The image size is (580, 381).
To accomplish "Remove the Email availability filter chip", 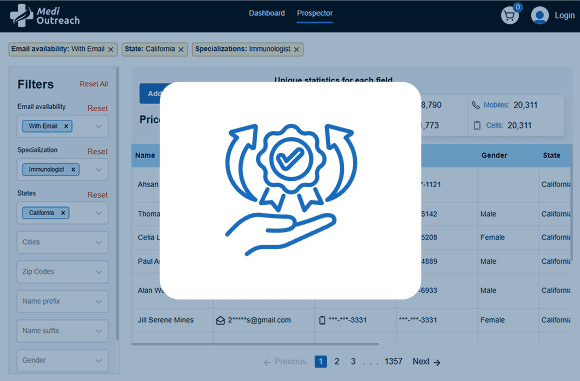I will coord(111,50).
